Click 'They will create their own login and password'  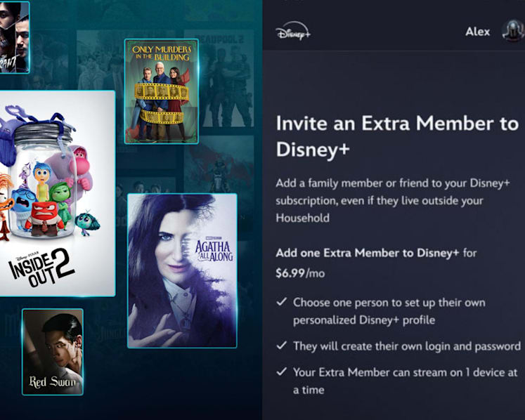tap(407, 346)
